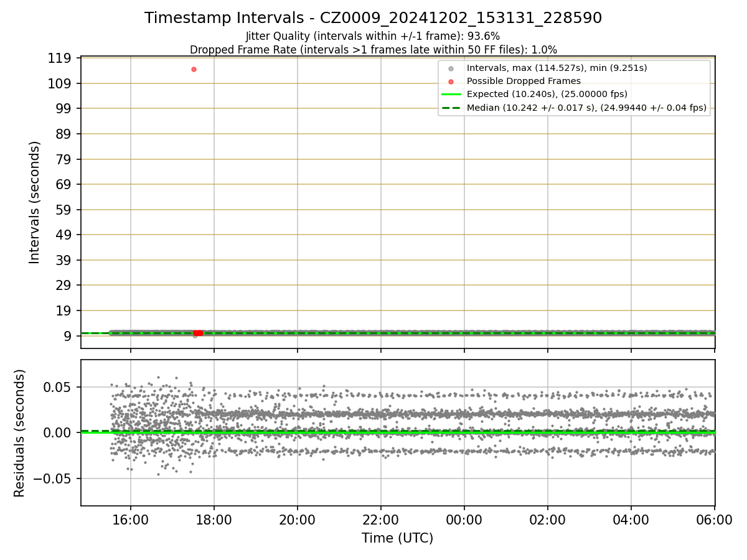
Task: Click the '00:00' time axis label
Action: point(464,520)
